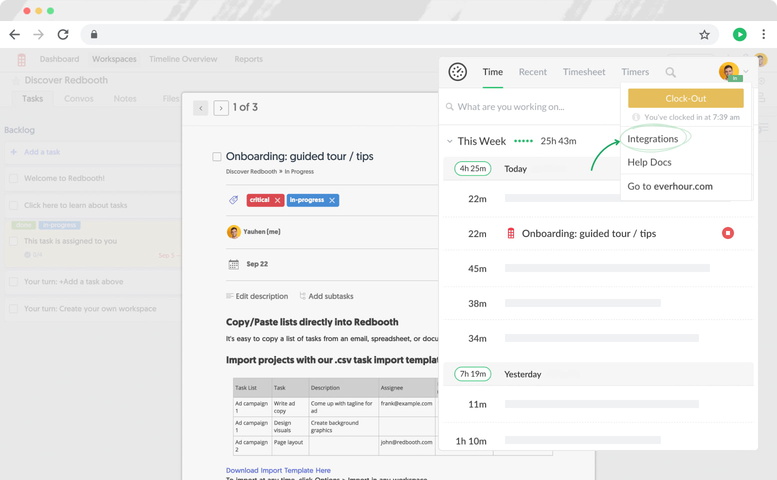Open the search icon in Everhour popup
This screenshot has width=777, height=480.
670,72
